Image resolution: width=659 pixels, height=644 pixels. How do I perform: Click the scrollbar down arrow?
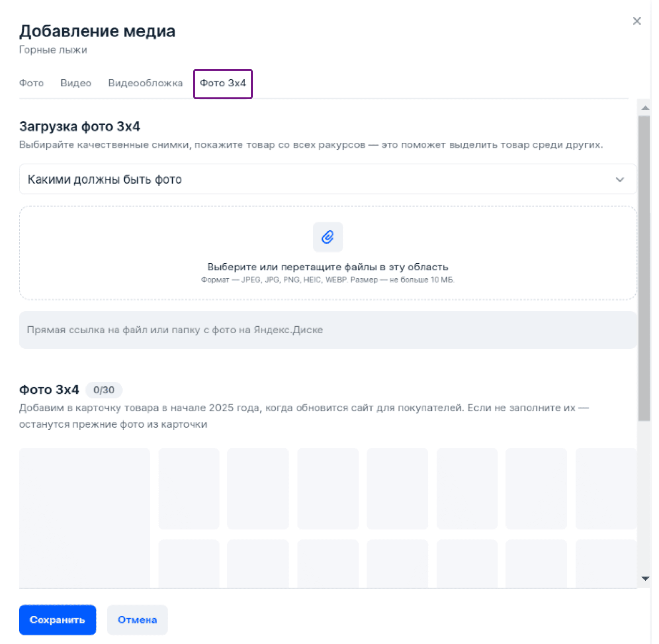click(645, 579)
